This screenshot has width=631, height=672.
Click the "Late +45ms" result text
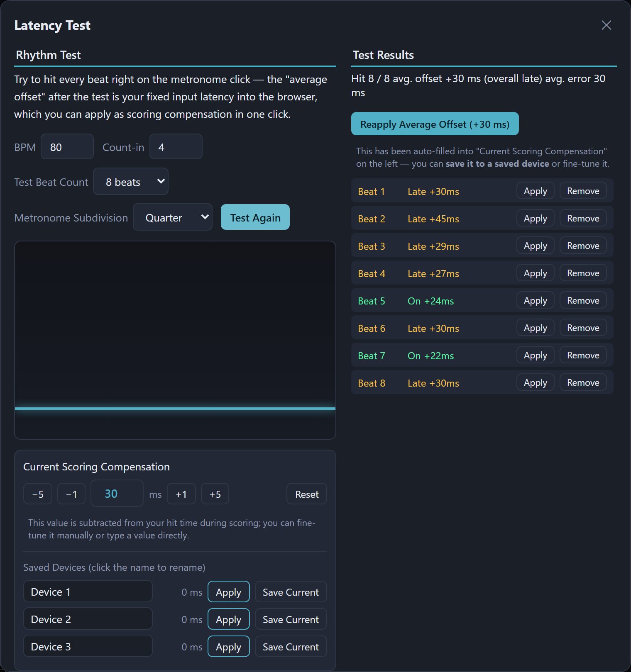coord(433,219)
